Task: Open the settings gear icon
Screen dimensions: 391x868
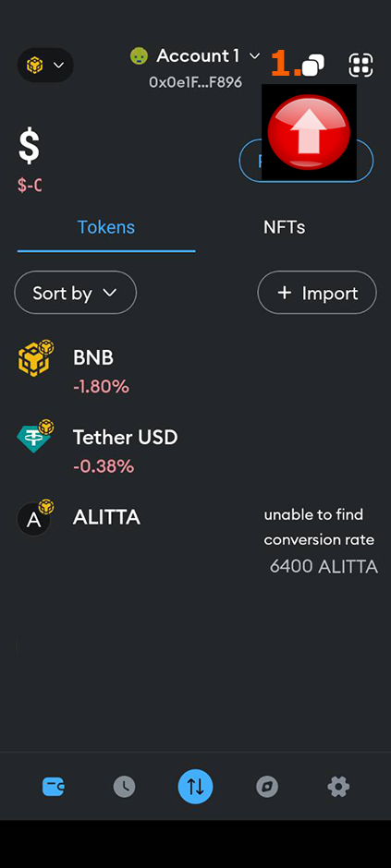Action: (338, 786)
